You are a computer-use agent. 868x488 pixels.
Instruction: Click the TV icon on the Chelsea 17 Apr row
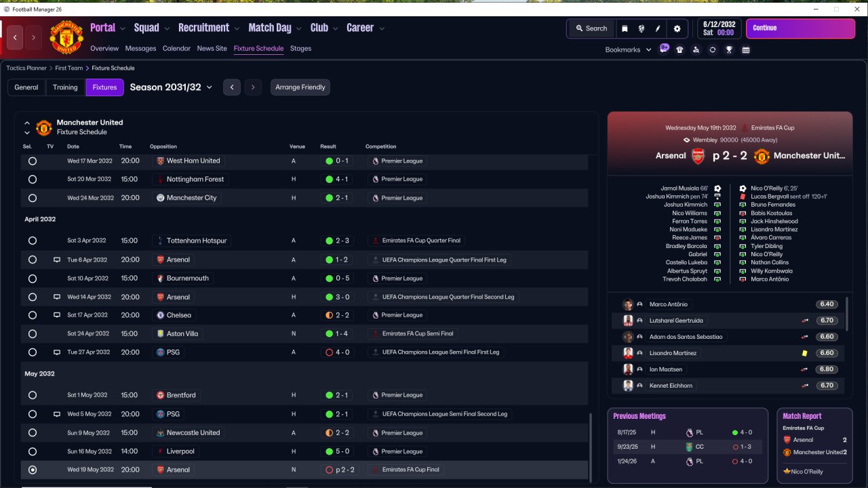57,315
